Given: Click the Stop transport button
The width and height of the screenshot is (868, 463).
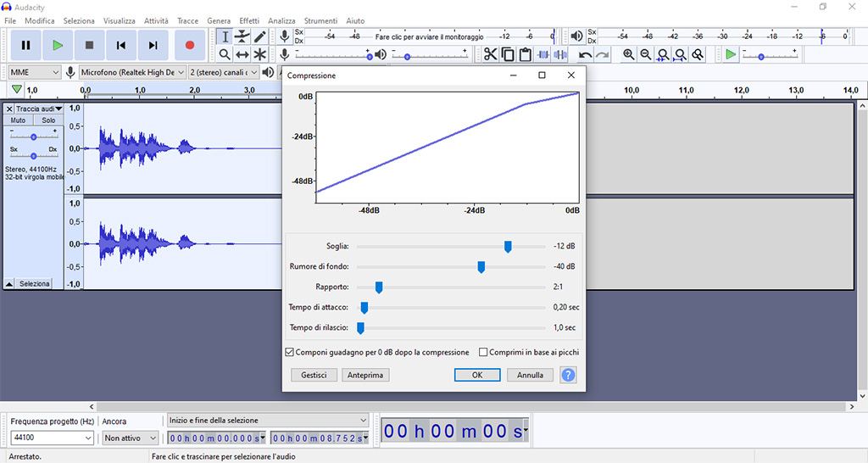Looking at the screenshot, I should click(89, 46).
